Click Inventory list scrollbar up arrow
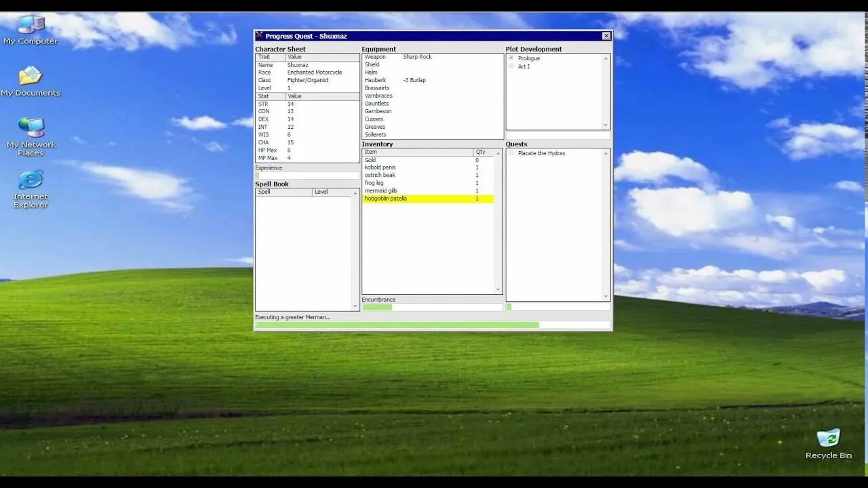The height and width of the screenshot is (488, 868). pyautogui.click(x=498, y=152)
